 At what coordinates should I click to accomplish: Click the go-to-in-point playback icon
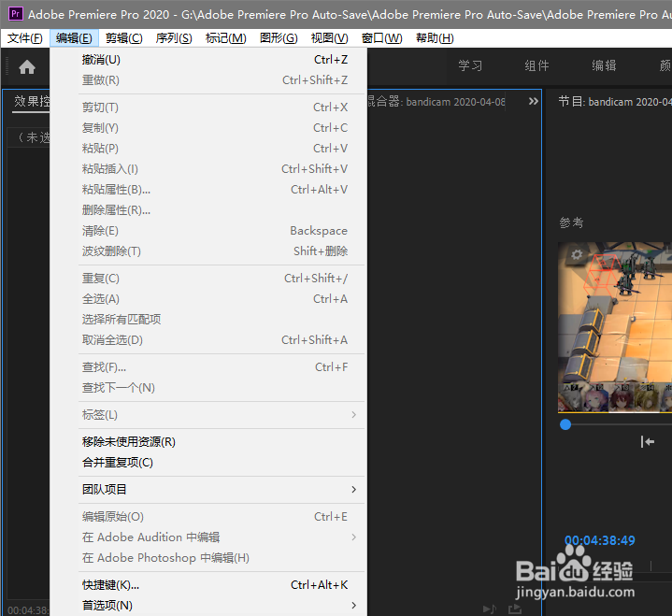[x=647, y=441]
